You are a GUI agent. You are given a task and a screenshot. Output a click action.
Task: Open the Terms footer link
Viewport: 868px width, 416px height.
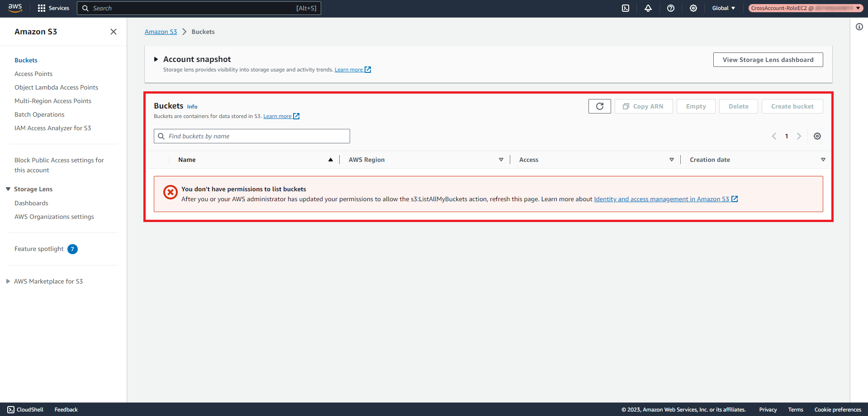796,410
